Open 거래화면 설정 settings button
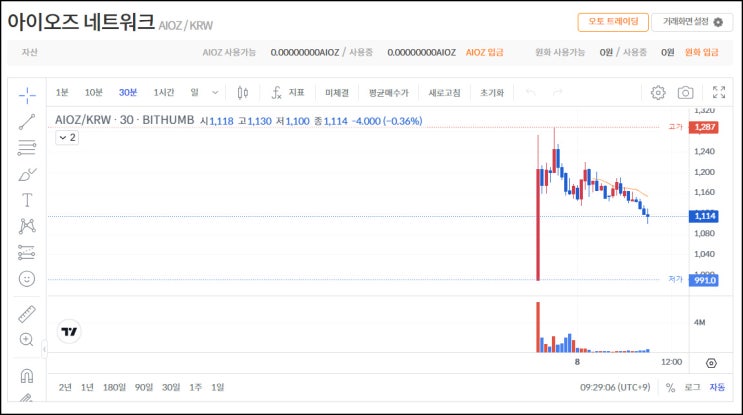The height and width of the screenshot is (415, 743). click(692, 22)
